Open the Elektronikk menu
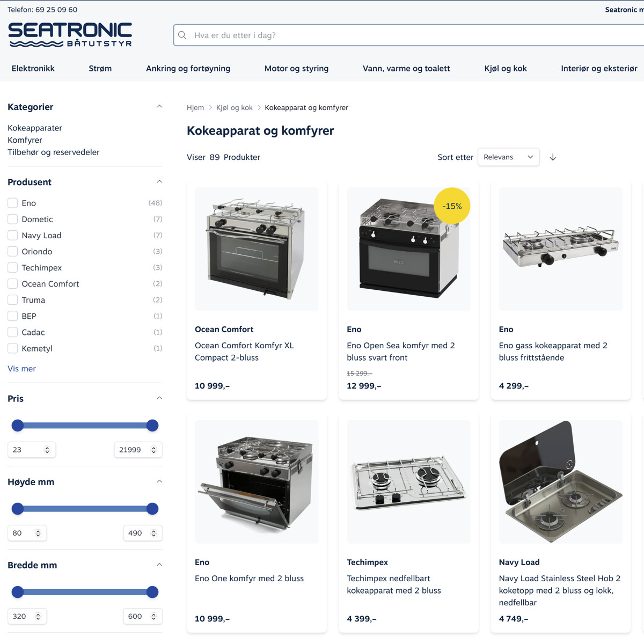The image size is (644, 644). (x=33, y=68)
